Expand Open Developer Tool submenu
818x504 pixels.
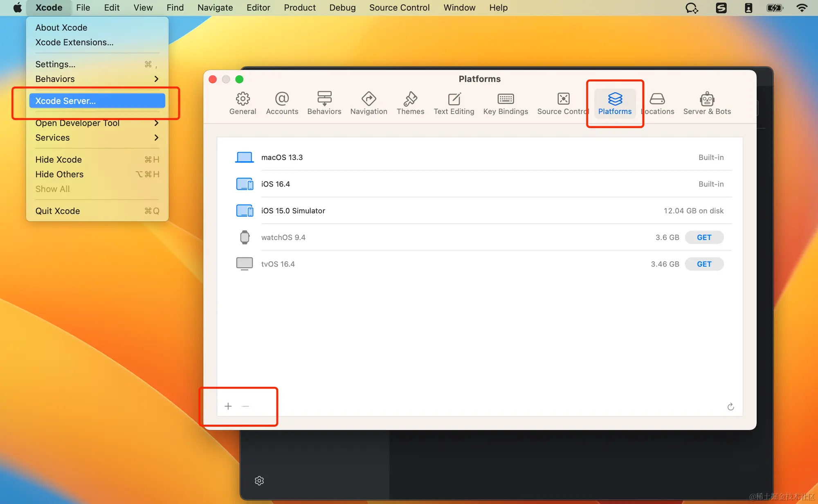coord(156,123)
